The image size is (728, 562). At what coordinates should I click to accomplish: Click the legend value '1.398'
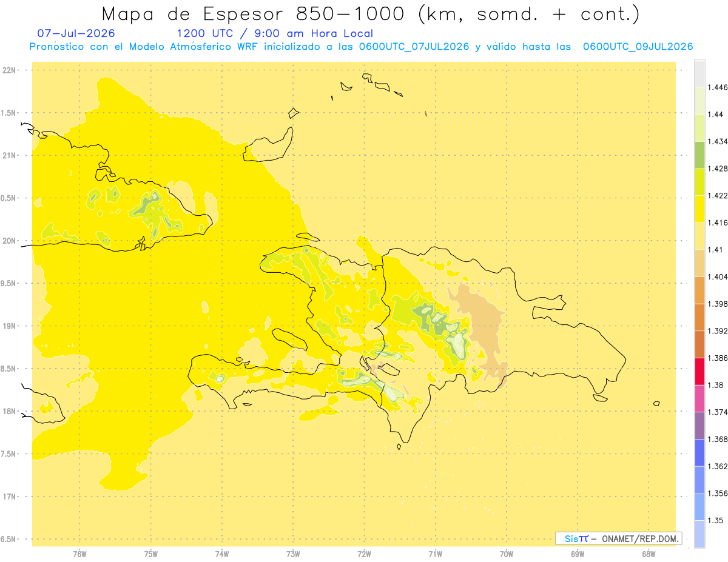click(718, 304)
